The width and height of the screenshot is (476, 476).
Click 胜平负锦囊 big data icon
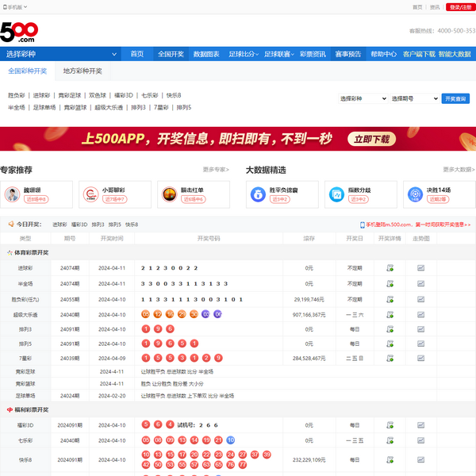(256, 194)
